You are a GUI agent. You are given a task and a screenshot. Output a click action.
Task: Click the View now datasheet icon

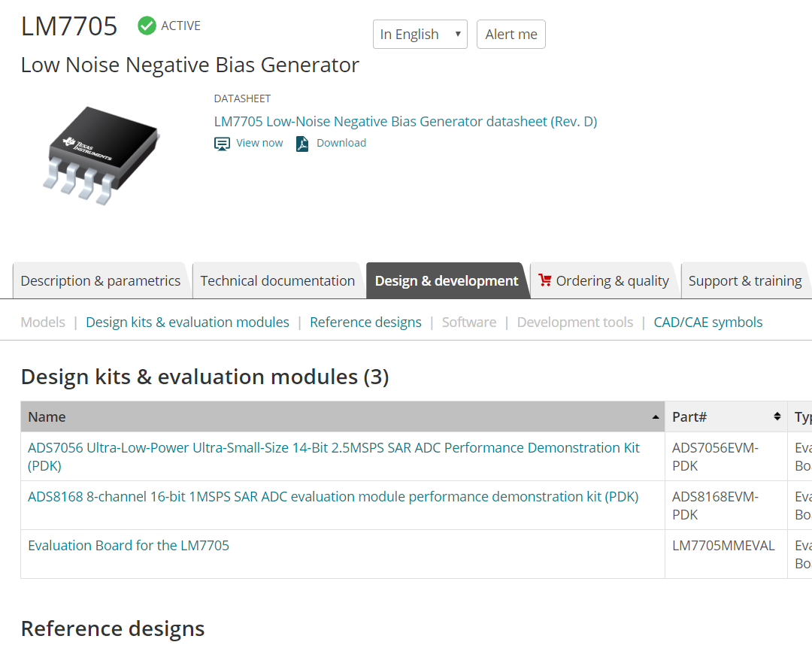(222, 144)
